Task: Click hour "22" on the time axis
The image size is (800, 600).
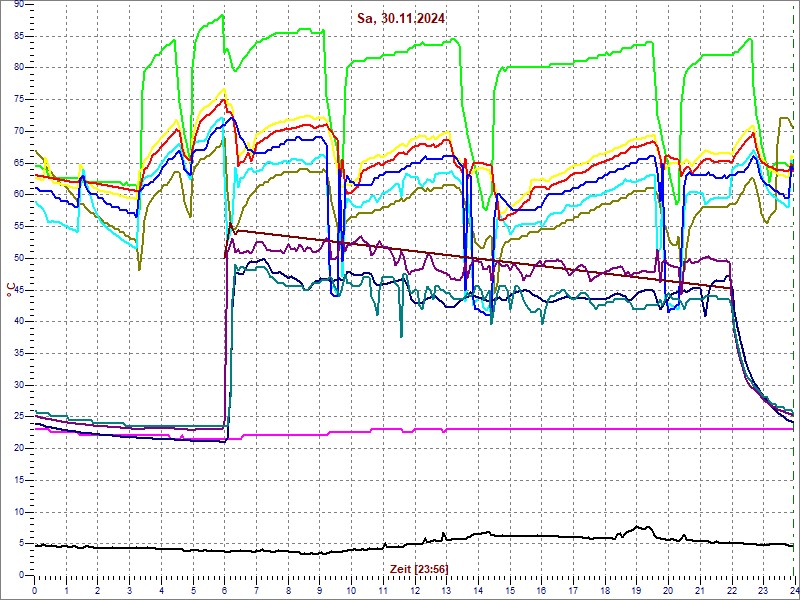Action: click(732, 590)
